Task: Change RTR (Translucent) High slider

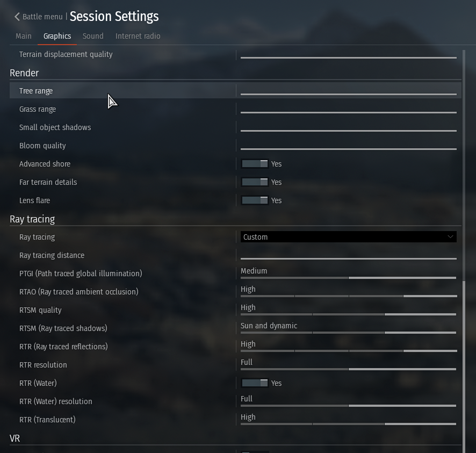Action: click(x=349, y=424)
